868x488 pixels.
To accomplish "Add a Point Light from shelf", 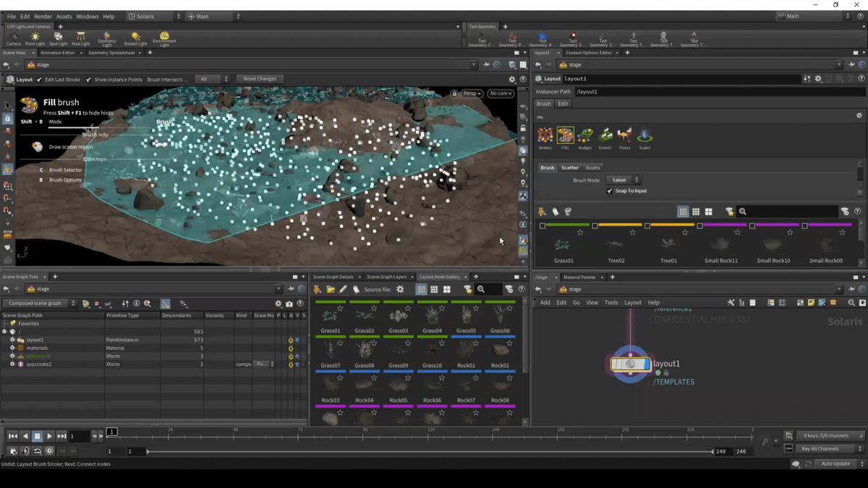I will point(35,37).
